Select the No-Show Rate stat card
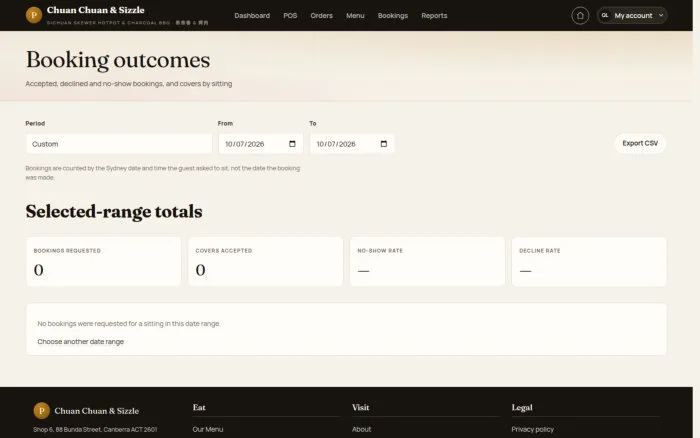 tap(427, 262)
